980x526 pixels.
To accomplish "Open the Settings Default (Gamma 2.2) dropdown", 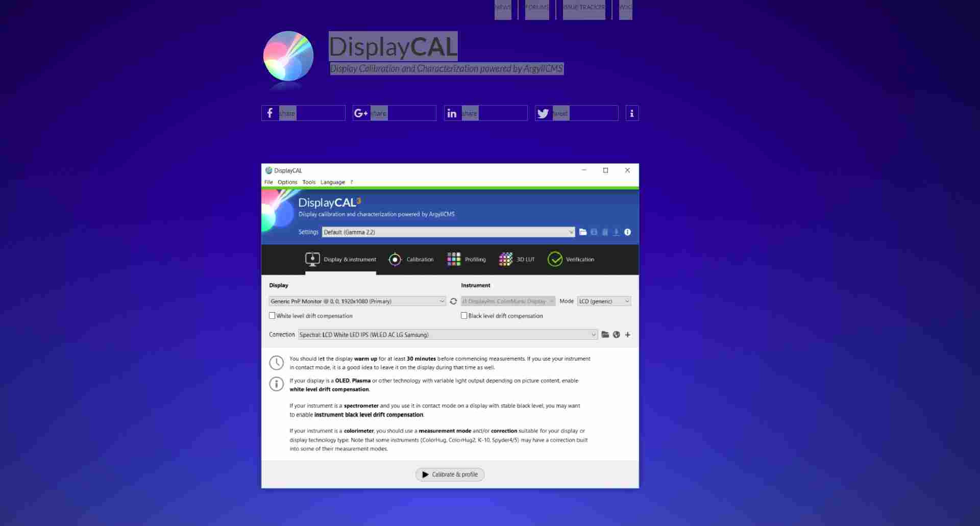I will pyautogui.click(x=448, y=232).
